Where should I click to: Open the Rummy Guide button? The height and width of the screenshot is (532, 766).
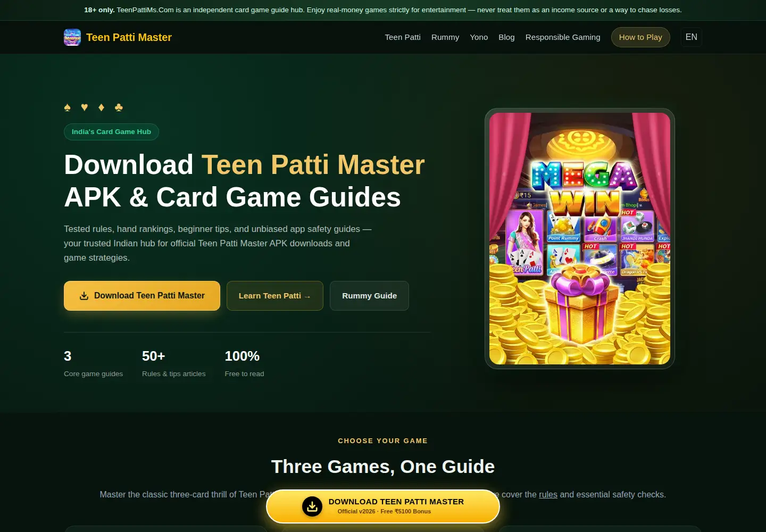(369, 296)
